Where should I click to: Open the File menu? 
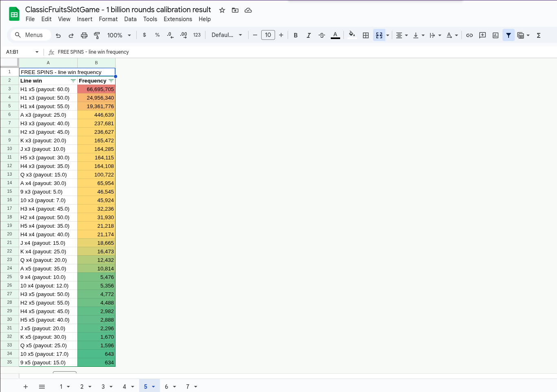[x=30, y=19]
